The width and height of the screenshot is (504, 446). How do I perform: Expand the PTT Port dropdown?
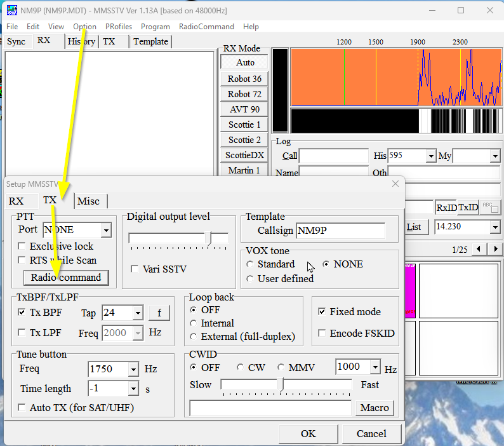[106, 230]
